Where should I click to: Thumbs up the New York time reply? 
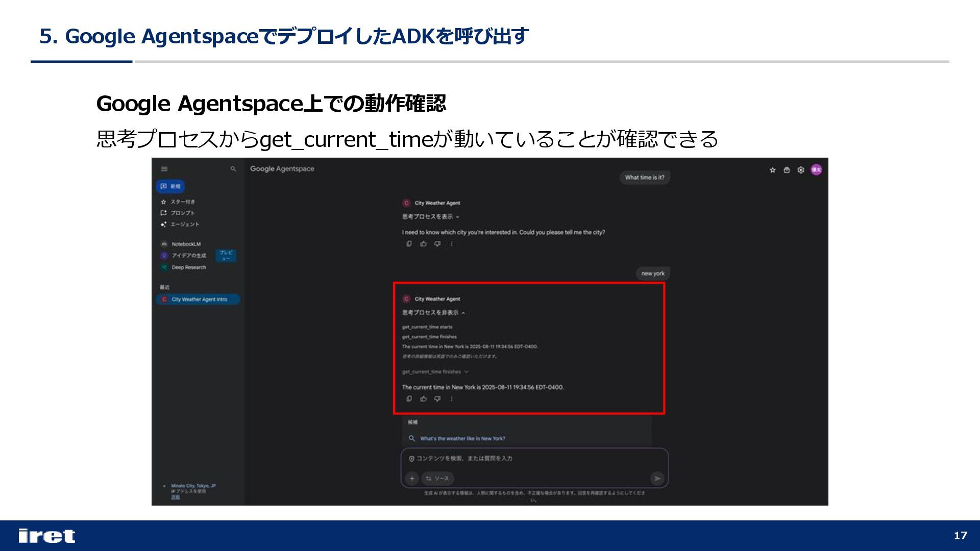click(423, 399)
